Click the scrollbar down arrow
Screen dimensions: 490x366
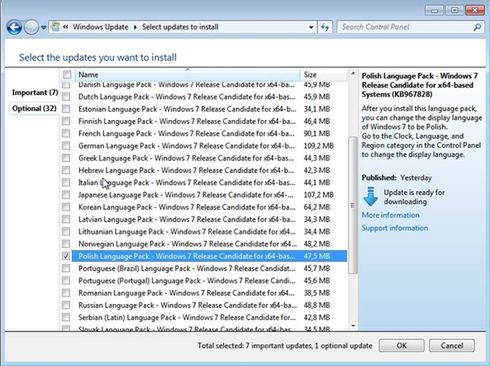tap(353, 326)
